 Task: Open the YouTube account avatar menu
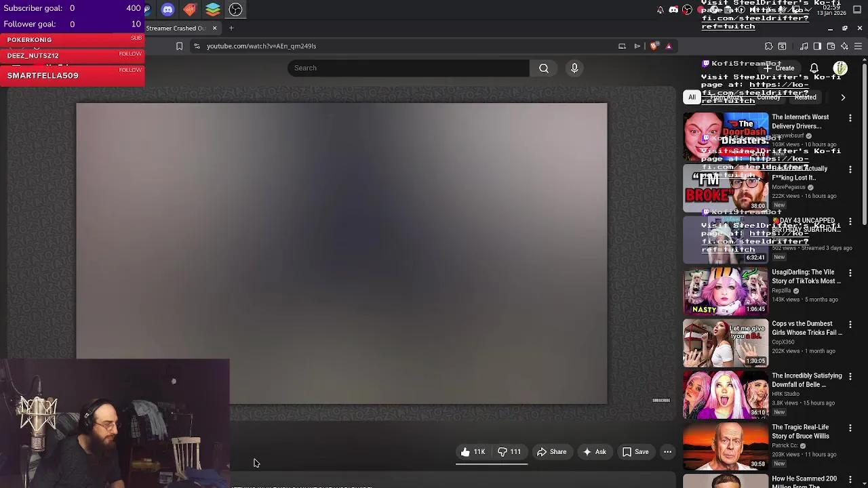(840, 68)
